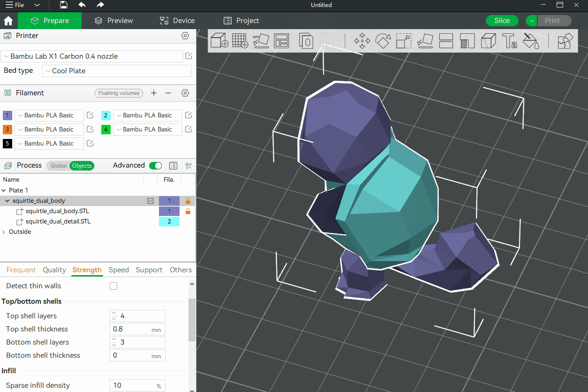Viewport: 588px width, 392px height.
Task: Add a filament with plus icon
Action: click(154, 93)
